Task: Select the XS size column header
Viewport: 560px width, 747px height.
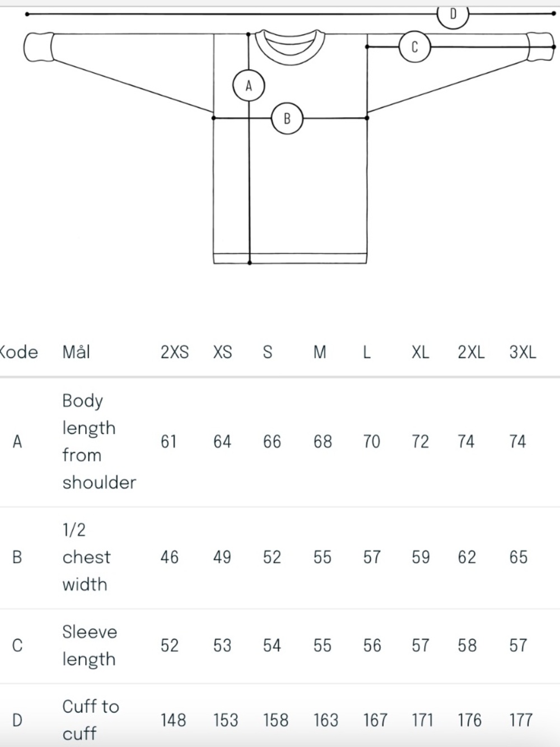Action: [222, 352]
